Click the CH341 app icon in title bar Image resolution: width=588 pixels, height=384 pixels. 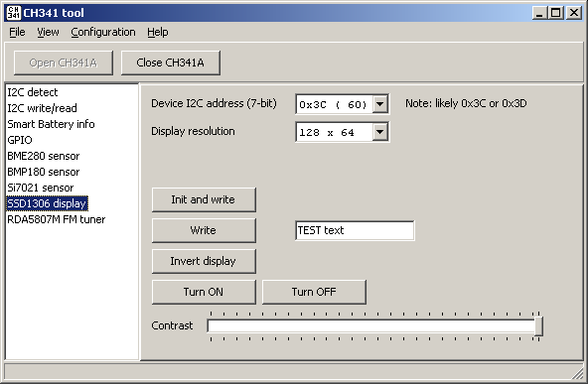pyautogui.click(x=14, y=13)
